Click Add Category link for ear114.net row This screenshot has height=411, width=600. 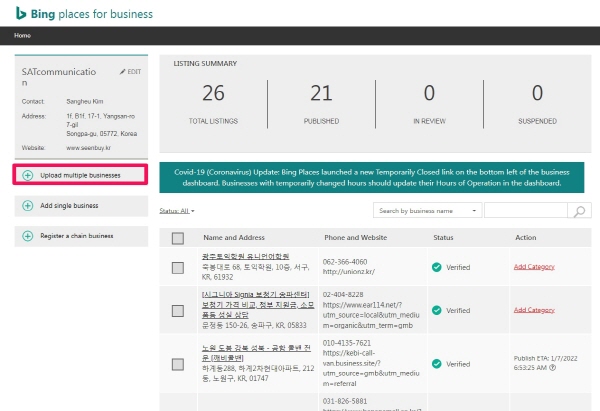pyautogui.click(x=534, y=310)
